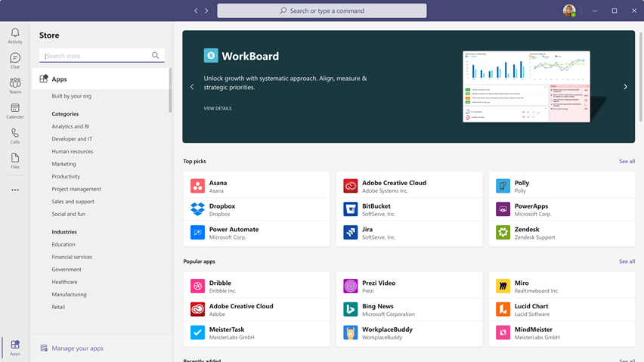Viewport: 644px width, 362px height.
Task: Go to next banner slide arrow
Action: 625,87
